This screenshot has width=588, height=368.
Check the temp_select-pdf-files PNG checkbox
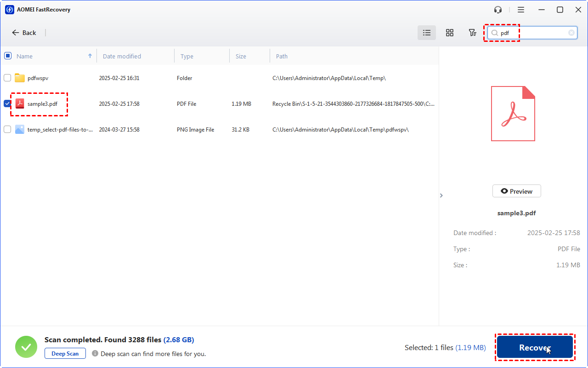point(7,129)
